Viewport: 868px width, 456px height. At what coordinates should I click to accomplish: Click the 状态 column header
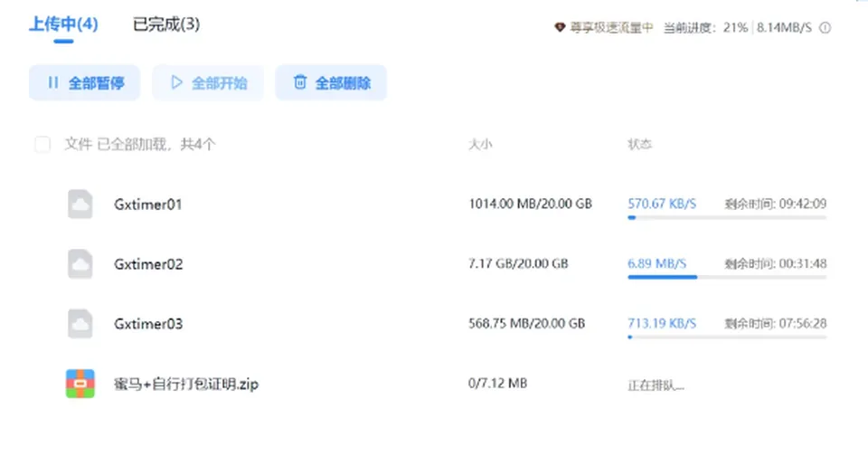639,145
